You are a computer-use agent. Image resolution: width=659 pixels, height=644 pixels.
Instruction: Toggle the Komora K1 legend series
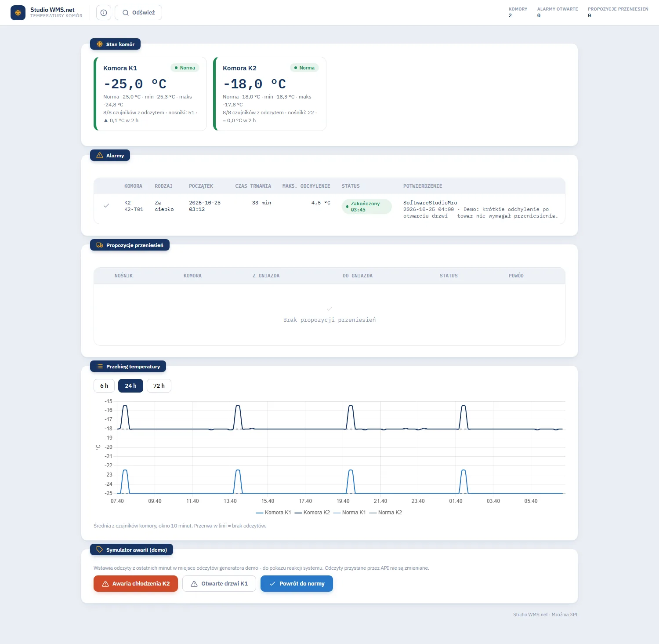tap(273, 513)
